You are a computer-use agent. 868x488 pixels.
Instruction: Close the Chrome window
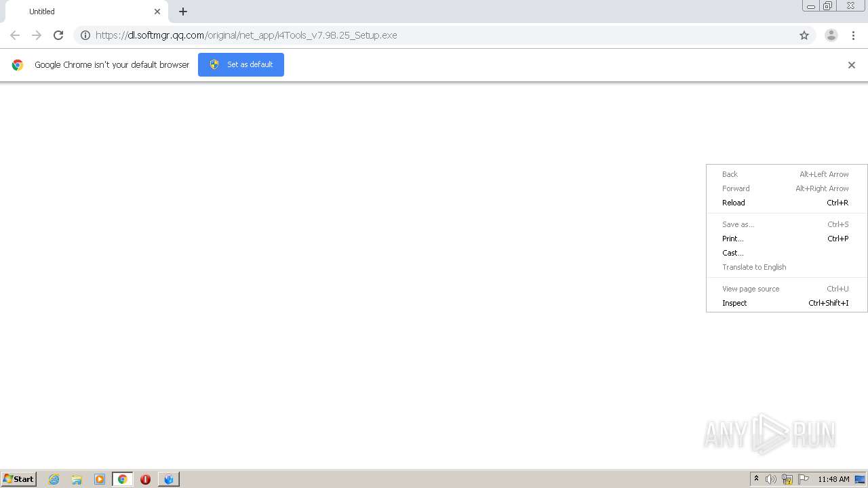[850, 6]
